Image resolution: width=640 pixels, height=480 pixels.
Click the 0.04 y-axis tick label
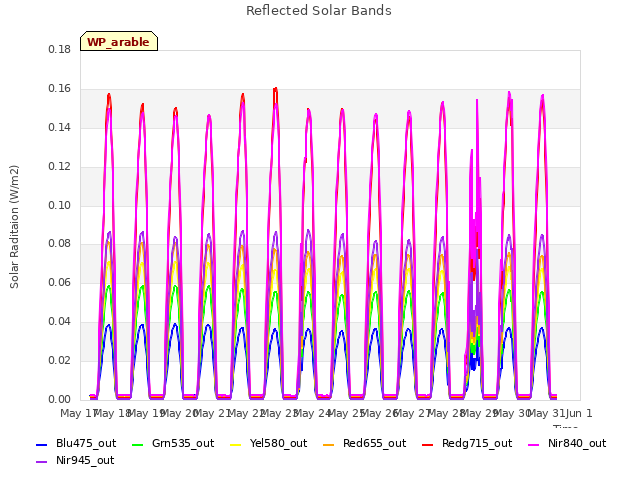point(60,322)
